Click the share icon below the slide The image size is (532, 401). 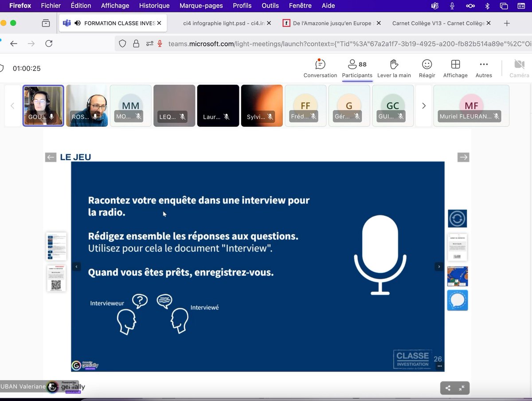pos(449,388)
